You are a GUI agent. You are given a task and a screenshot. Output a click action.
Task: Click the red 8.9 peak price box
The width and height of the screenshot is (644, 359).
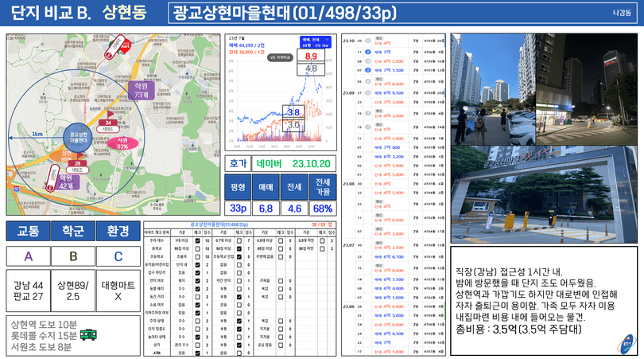pos(311,56)
